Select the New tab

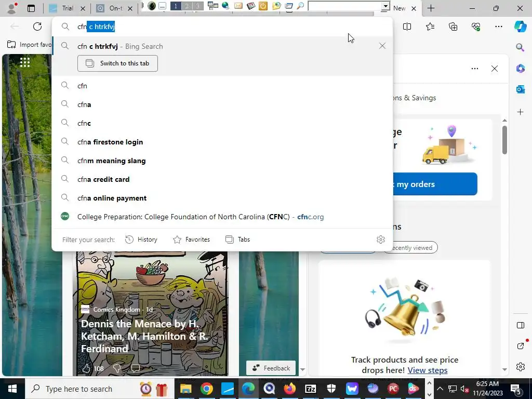pyautogui.click(x=399, y=8)
